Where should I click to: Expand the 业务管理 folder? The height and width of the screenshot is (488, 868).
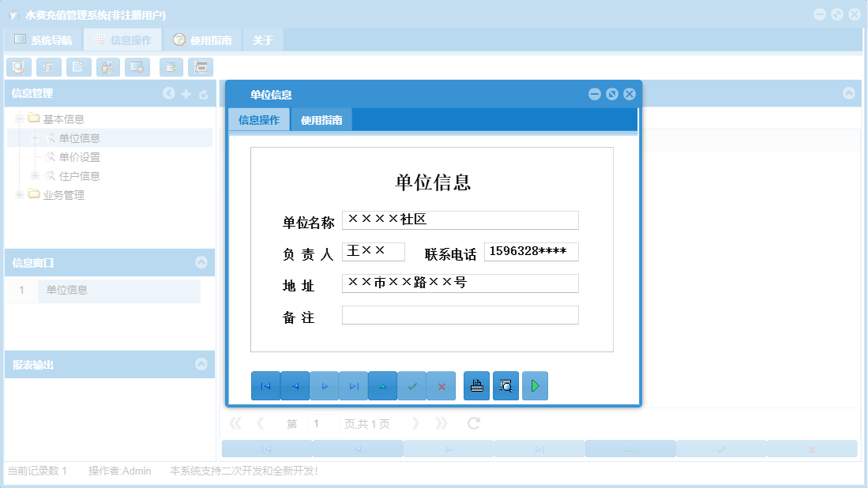pos(17,195)
